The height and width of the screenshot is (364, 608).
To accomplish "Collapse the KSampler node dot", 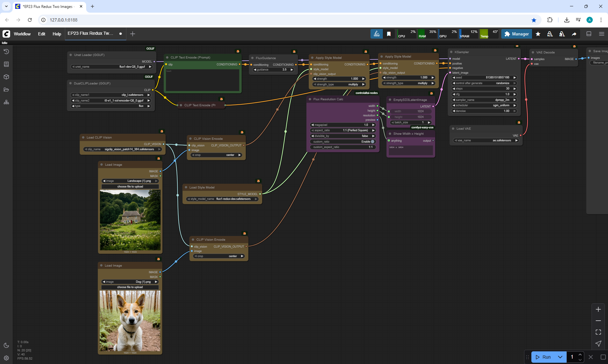I will tap(451, 52).
